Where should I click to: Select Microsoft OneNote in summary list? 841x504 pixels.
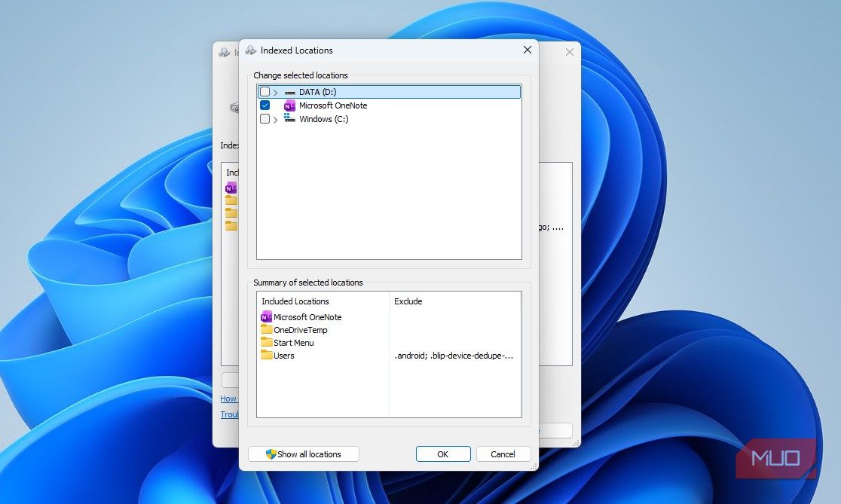click(307, 317)
